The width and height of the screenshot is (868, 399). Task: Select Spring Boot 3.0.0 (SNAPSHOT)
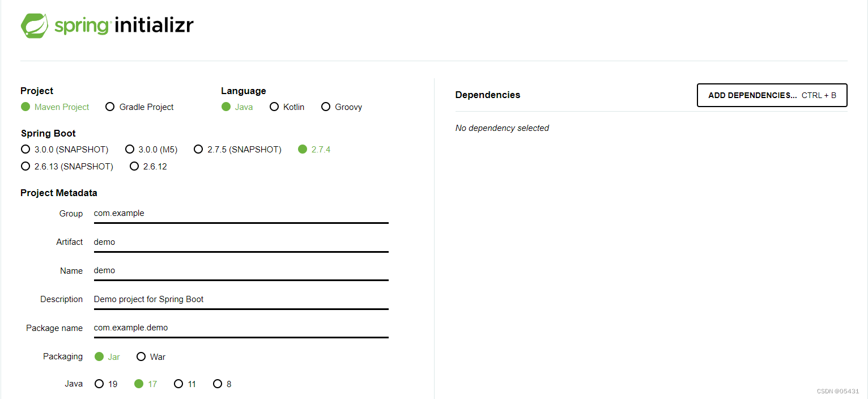[x=65, y=150]
